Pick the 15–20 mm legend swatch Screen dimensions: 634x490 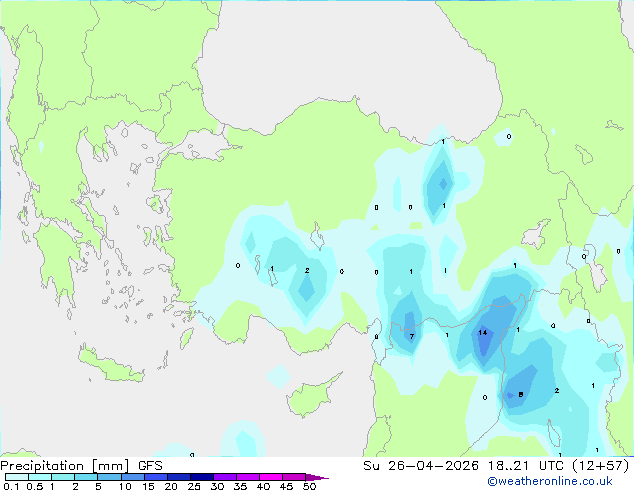click(x=156, y=477)
